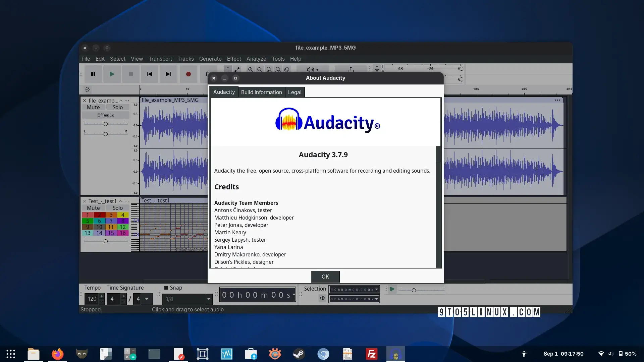Mute the file_example audio track
This screenshot has height=362, width=644.
pos(93,107)
